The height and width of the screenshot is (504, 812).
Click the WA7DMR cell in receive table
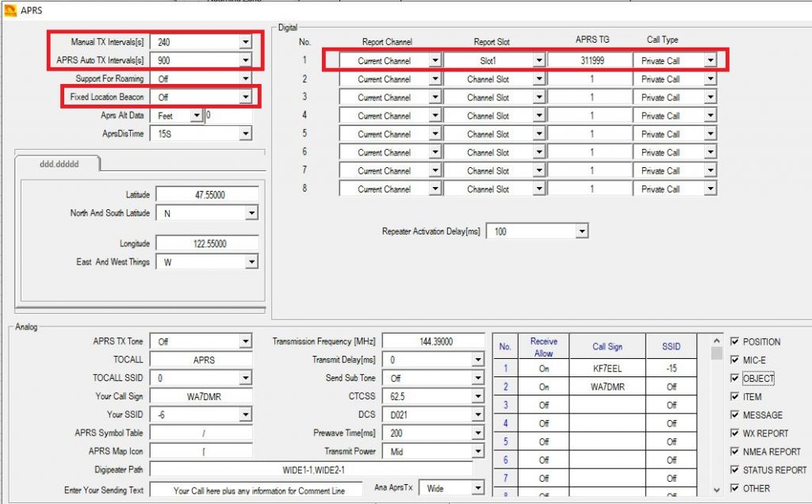[607, 387]
